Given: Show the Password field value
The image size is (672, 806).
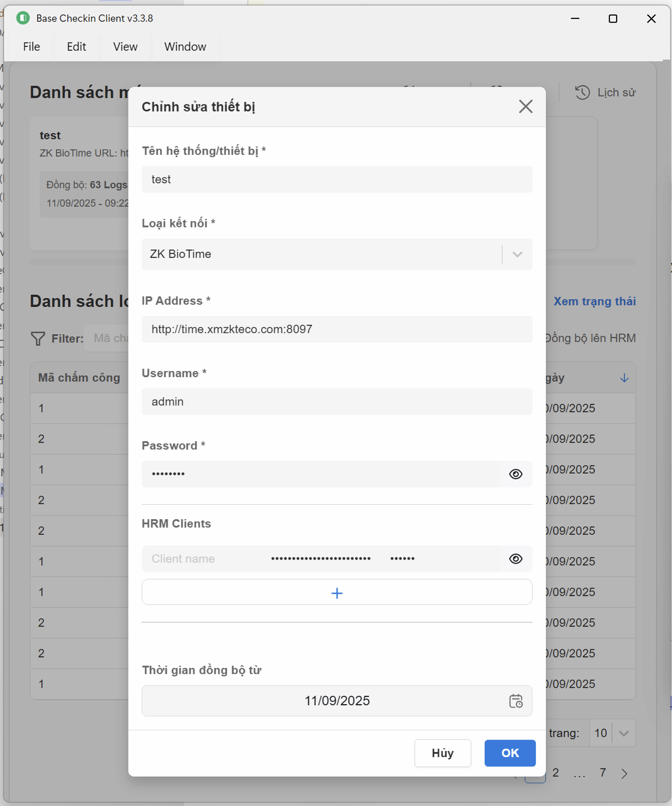Looking at the screenshot, I should coord(515,474).
